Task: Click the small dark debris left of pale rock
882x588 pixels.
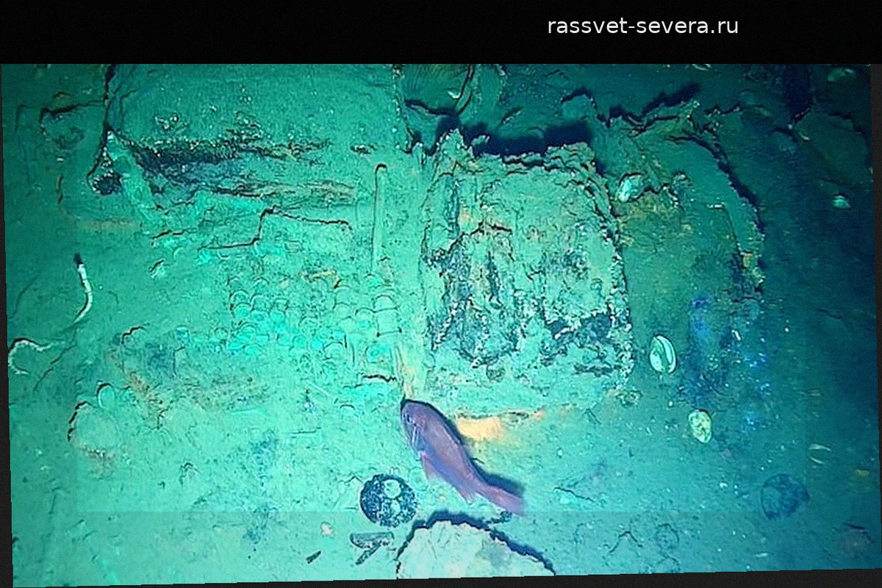Action: click(x=370, y=542)
